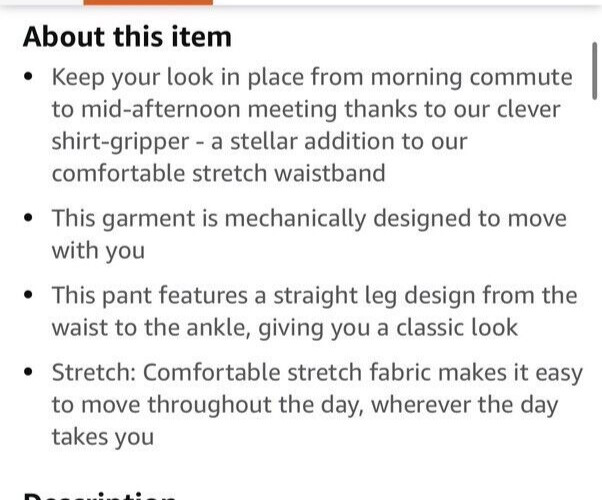Tap the phrase a stellar addition to our
This screenshot has height=500, width=602.
[x=339, y=141]
